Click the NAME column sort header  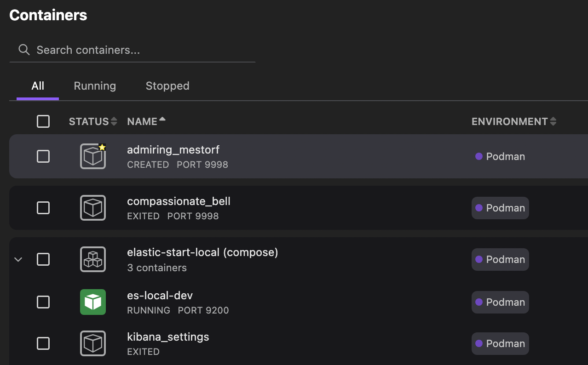[146, 121]
